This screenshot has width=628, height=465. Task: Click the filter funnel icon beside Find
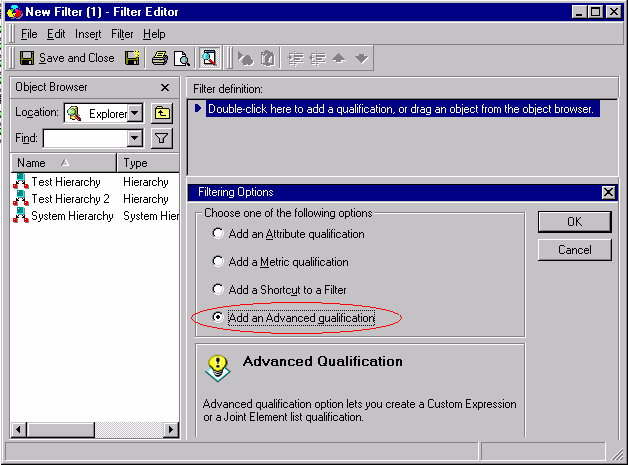click(162, 138)
